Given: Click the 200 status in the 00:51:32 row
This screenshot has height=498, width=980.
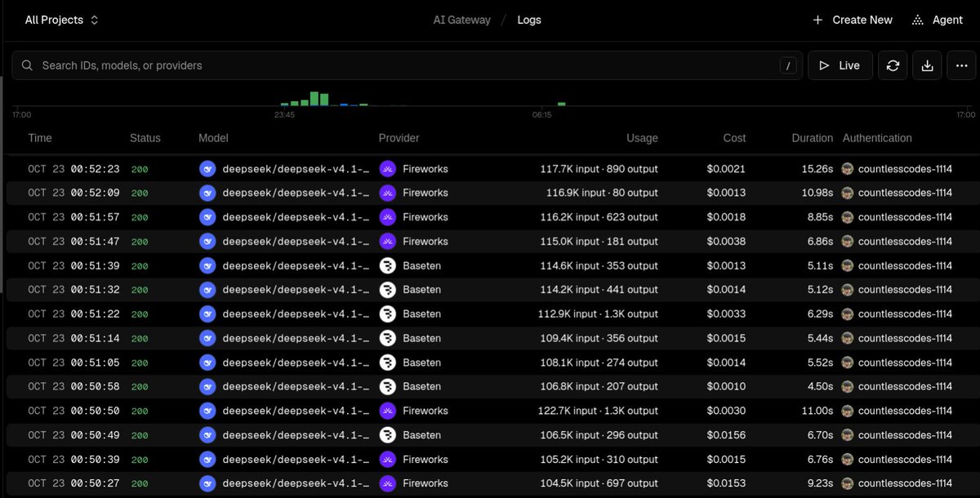Looking at the screenshot, I should point(140,290).
